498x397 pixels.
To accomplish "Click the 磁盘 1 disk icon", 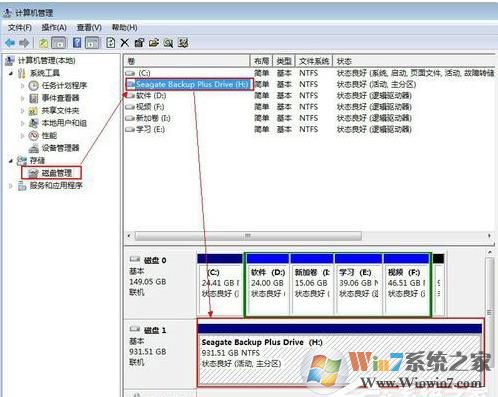I will tap(135, 329).
